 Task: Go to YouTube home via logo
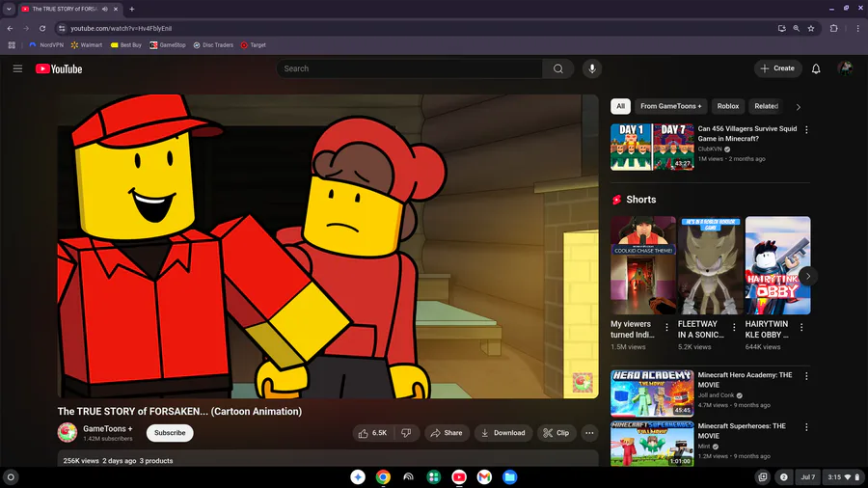(59, 68)
